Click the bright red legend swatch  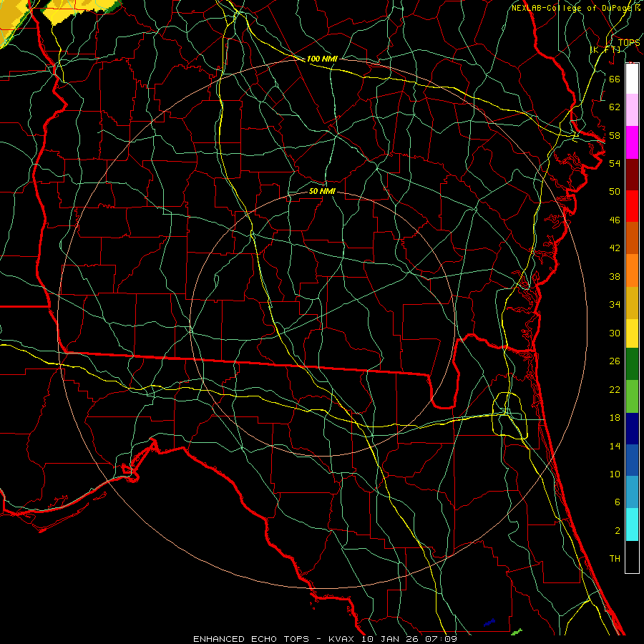632,206
